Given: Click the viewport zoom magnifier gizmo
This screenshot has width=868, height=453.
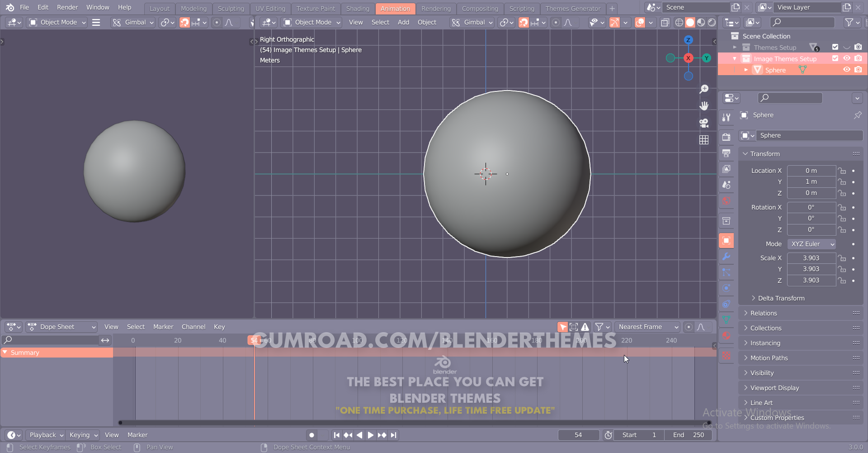Looking at the screenshot, I should tap(704, 89).
